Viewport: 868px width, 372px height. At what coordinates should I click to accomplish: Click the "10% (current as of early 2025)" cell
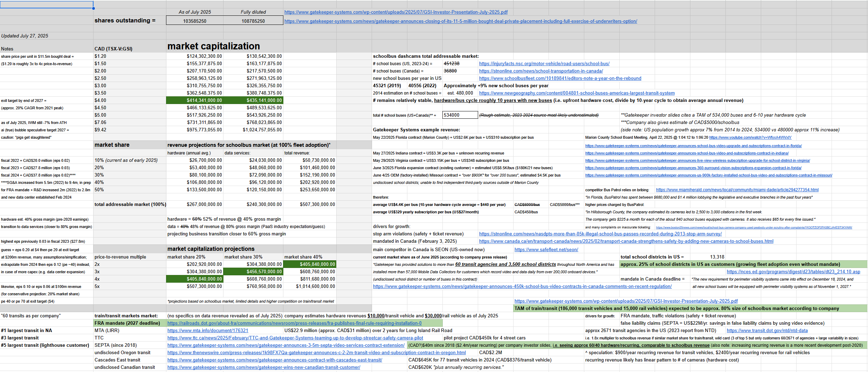tap(130, 160)
